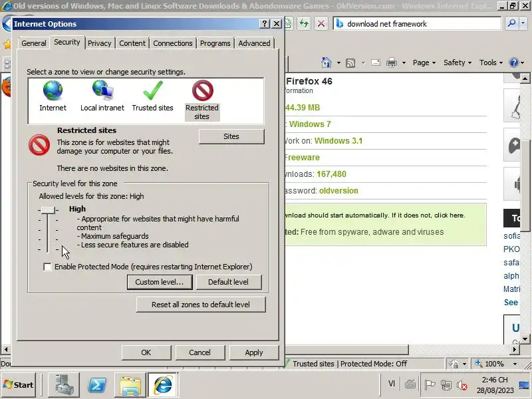Open the Tools menu

pos(491,63)
